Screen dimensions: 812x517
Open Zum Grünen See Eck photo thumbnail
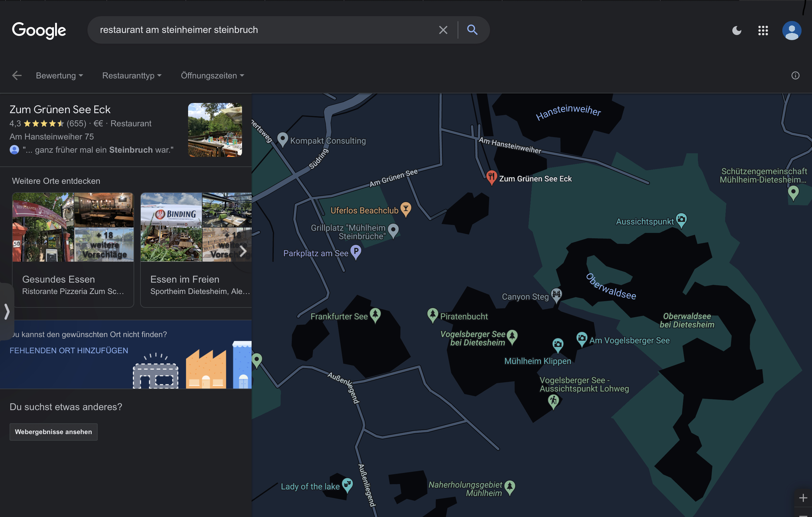[x=215, y=130]
